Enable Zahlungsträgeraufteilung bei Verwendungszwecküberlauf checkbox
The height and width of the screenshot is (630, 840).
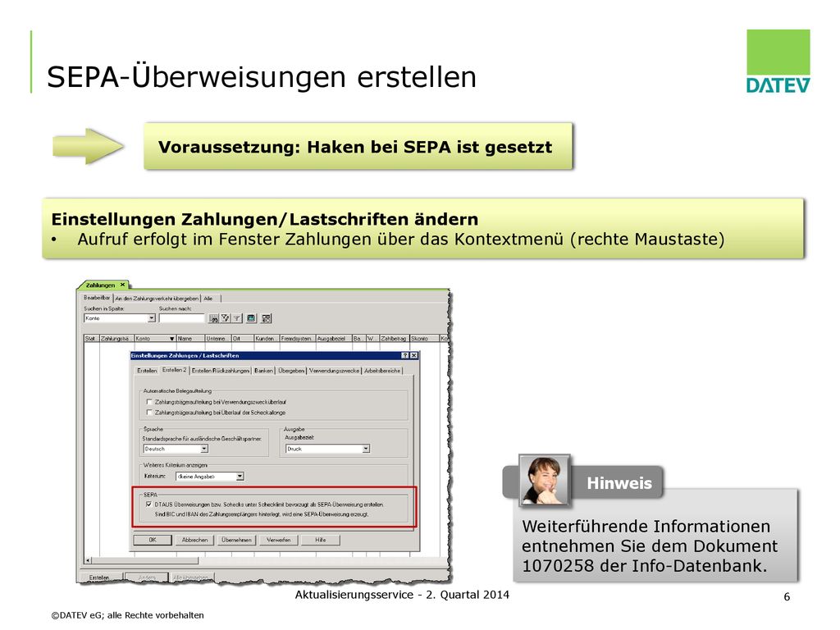coord(149,402)
